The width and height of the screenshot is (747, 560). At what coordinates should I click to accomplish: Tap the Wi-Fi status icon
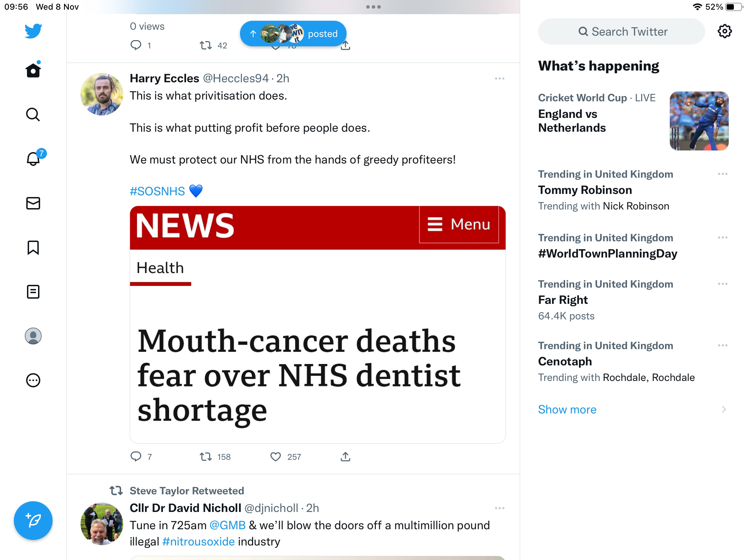[x=698, y=7]
